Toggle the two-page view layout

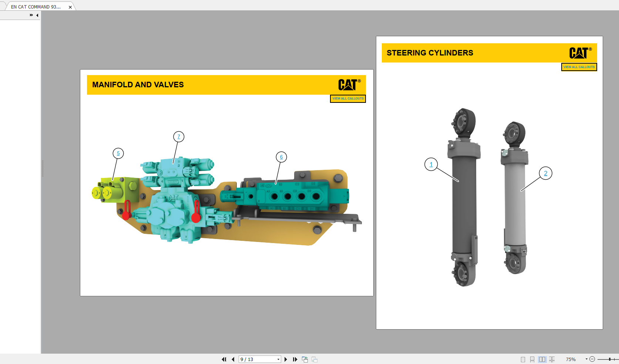[542, 359]
